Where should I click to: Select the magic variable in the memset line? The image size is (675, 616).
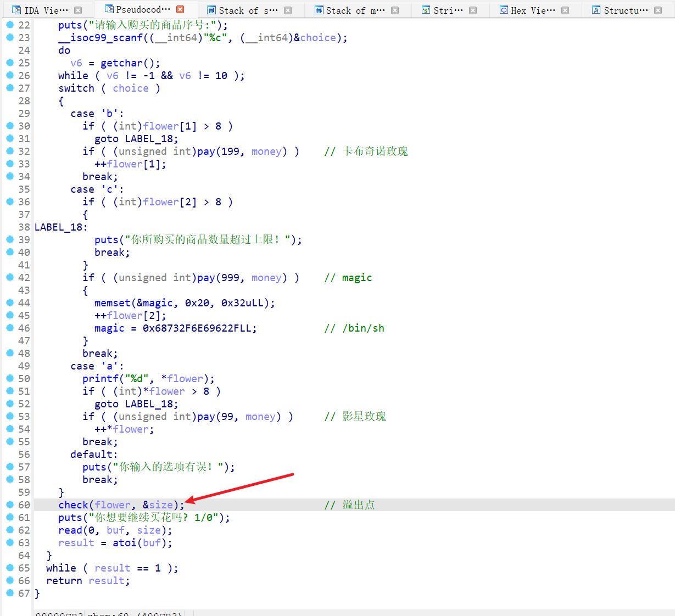157,303
